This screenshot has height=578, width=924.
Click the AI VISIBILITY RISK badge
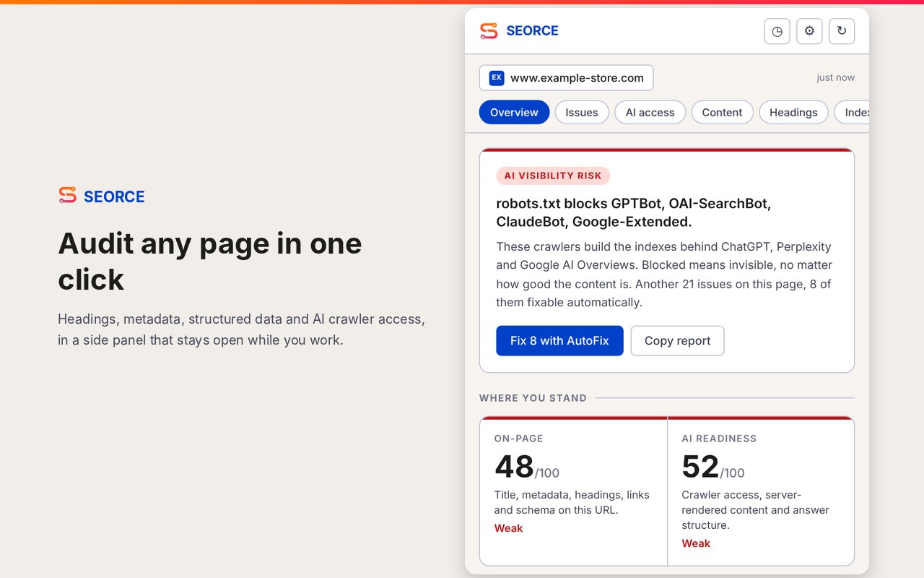(x=553, y=176)
